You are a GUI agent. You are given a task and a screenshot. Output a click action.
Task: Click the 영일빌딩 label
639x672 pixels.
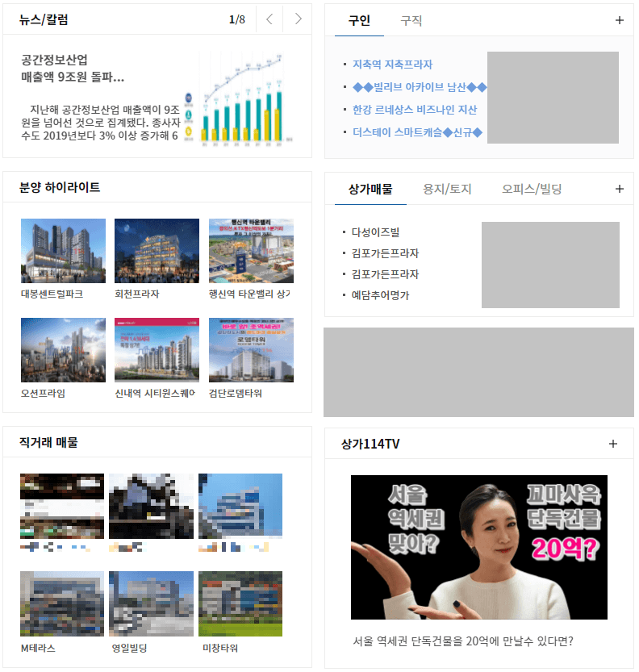click(129, 648)
